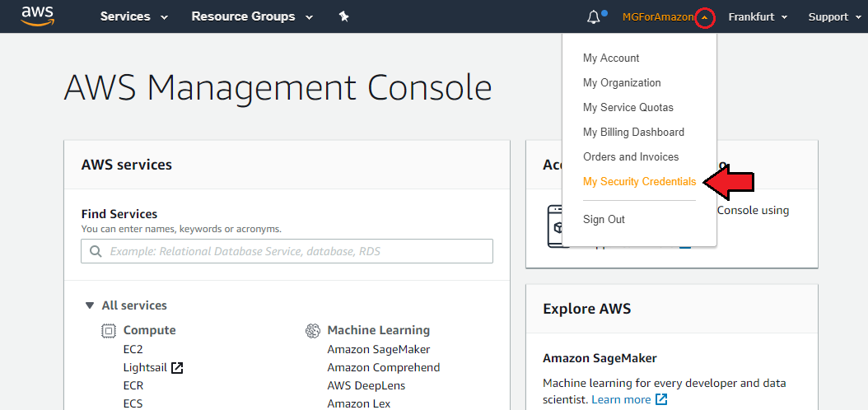Expand the Services dropdown menu
This screenshot has height=410, width=868.
[134, 16]
